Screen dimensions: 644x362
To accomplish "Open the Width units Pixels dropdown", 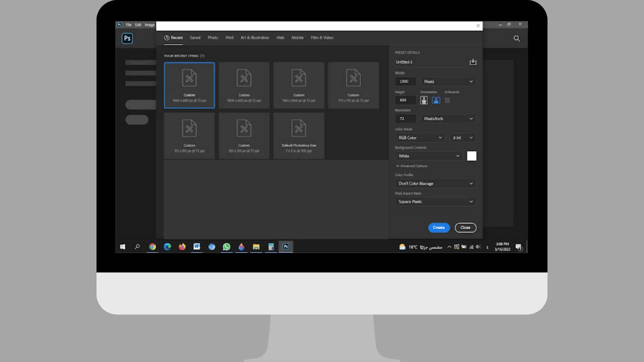I will pyautogui.click(x=448, y=81).
